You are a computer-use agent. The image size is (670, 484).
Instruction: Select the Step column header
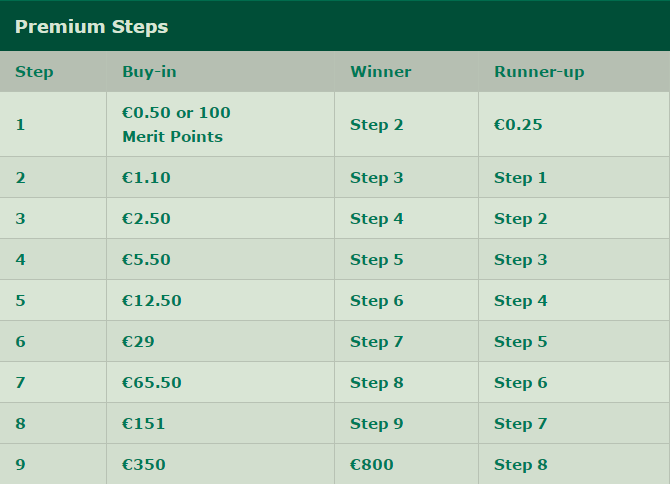pos(34,72)
